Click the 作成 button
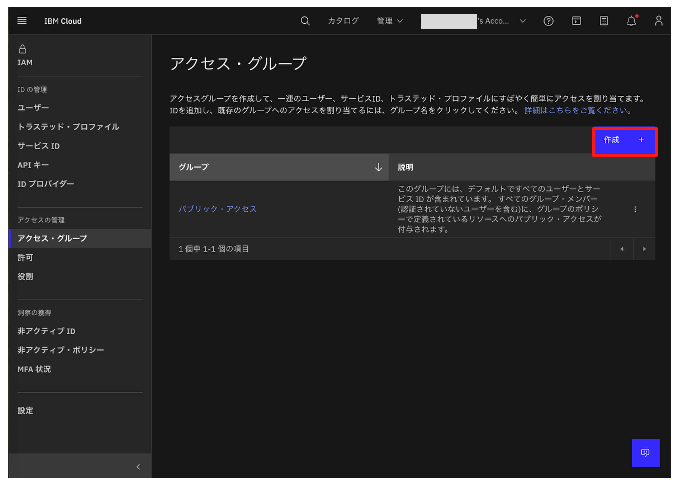 coord(624,141)
